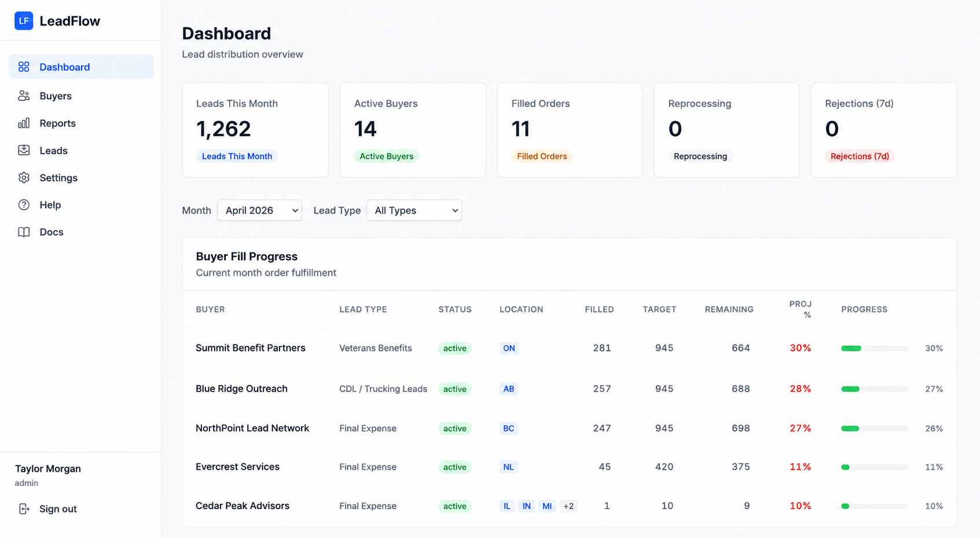Click the Active Buyers green badge
Image resolution: width=980 pixels, height=538 pixels.
pos(386,156)
